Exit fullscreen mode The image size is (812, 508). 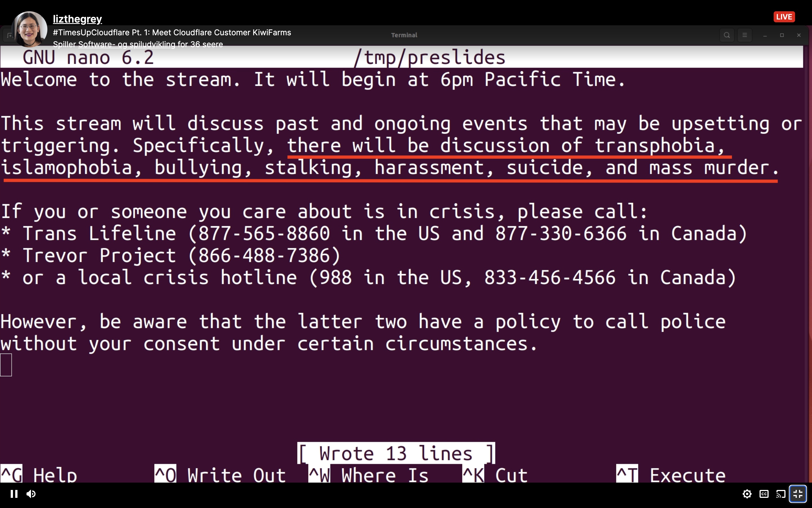click(x=798, y=494)
